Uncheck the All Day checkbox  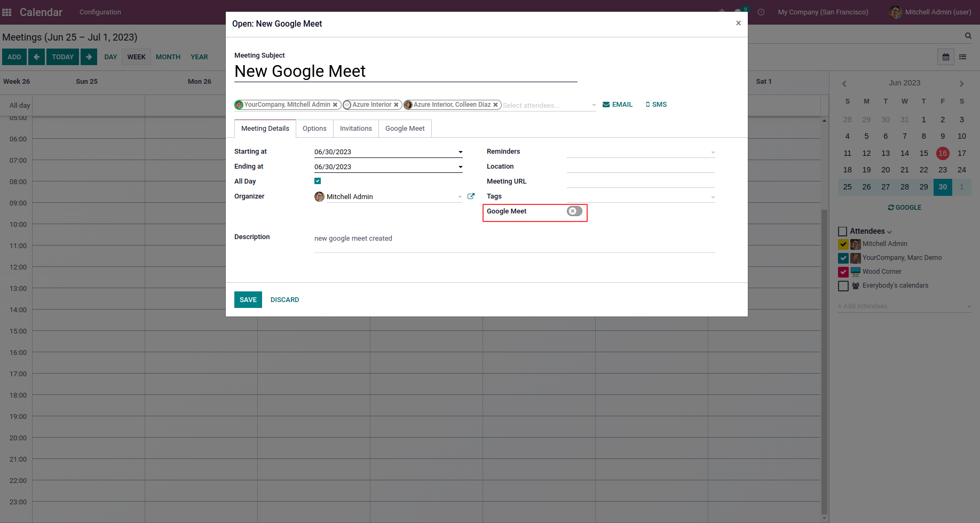click(318, 181)
